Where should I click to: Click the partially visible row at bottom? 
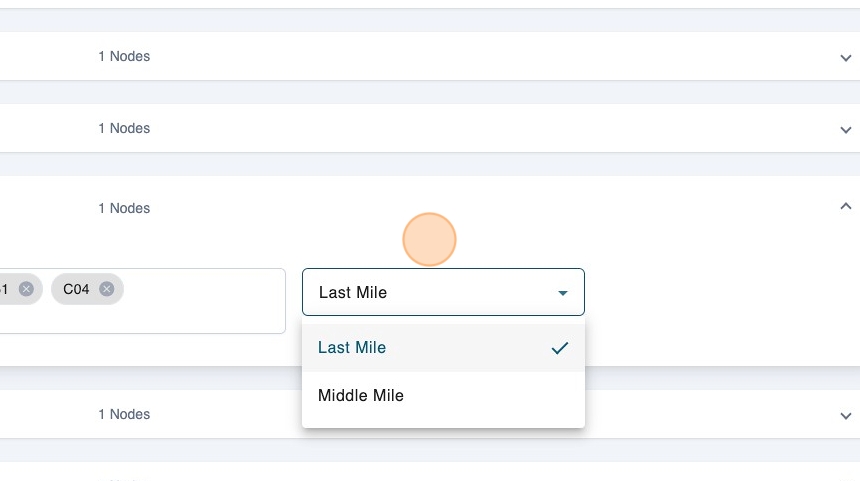(x=430, y=473)
